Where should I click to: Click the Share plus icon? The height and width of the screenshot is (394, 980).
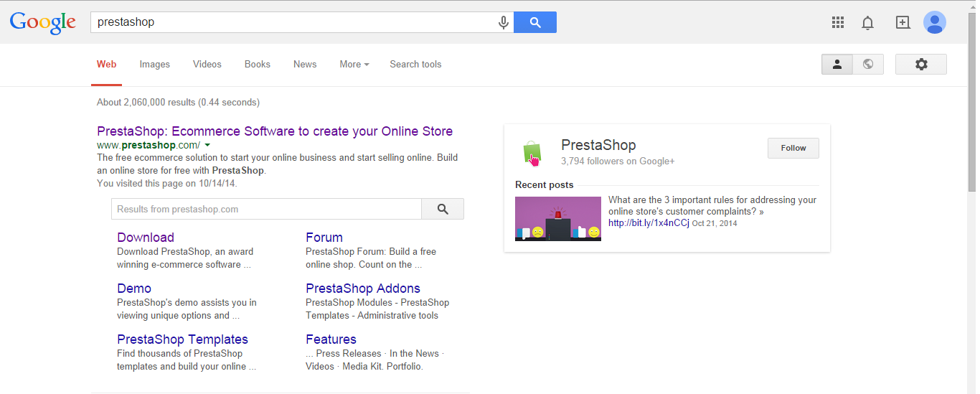[903, 22]
